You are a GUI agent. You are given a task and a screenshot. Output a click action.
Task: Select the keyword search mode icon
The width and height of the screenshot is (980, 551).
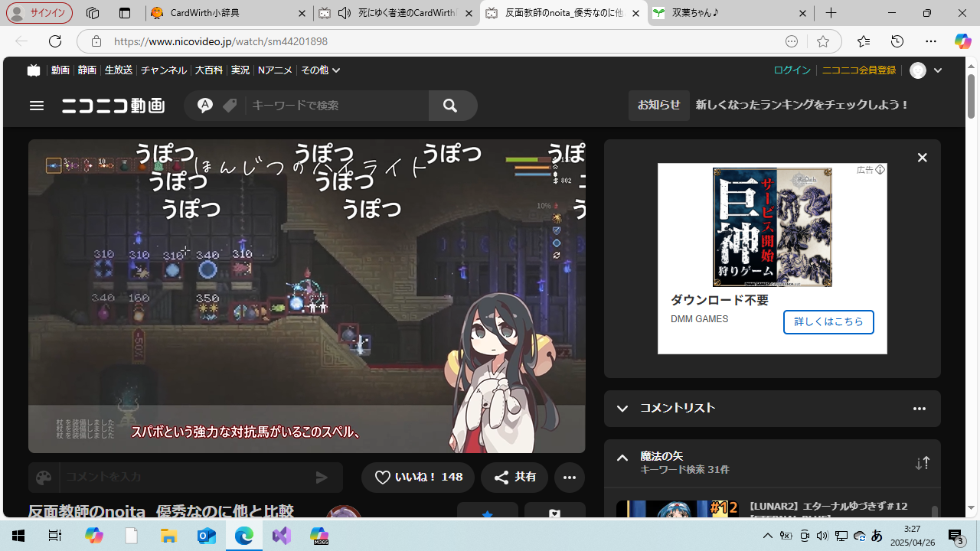click(204, 106)
